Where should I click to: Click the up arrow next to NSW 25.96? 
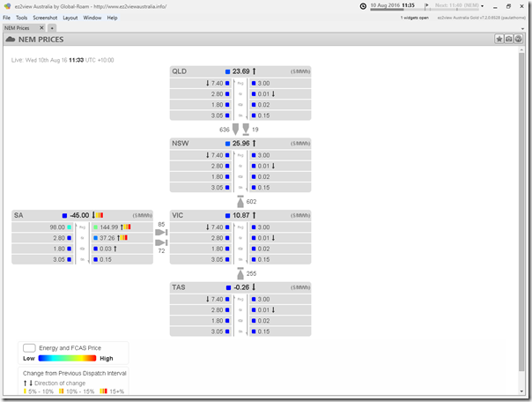(x=255, y=144)
